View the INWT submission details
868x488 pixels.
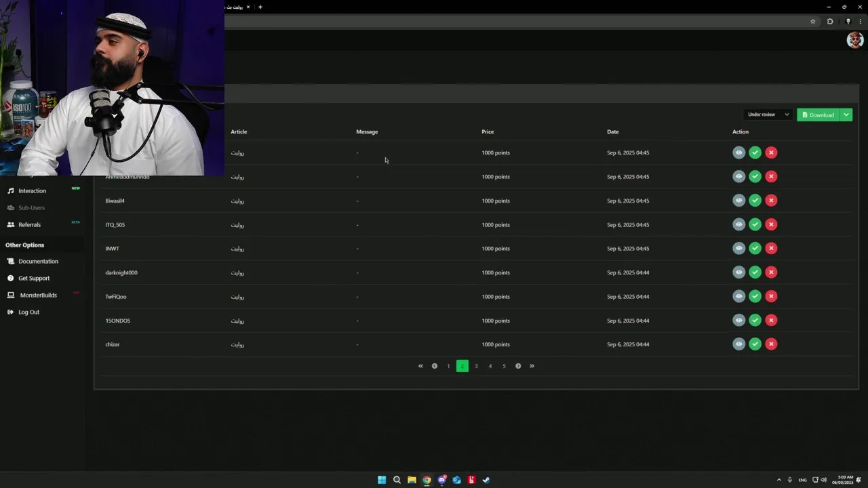(x=738, y=248)
